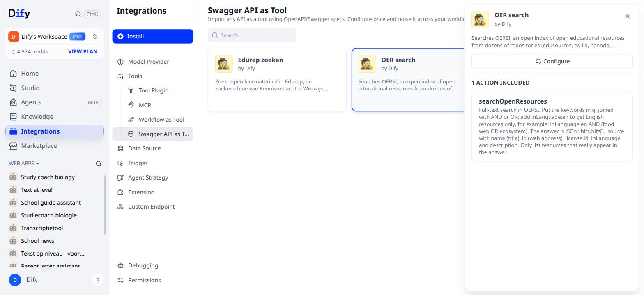The height and width of the screenshot is (295, 644).
Task: Click the PRO plan badge
Action: pyautogui.click(x=77, y=37)
